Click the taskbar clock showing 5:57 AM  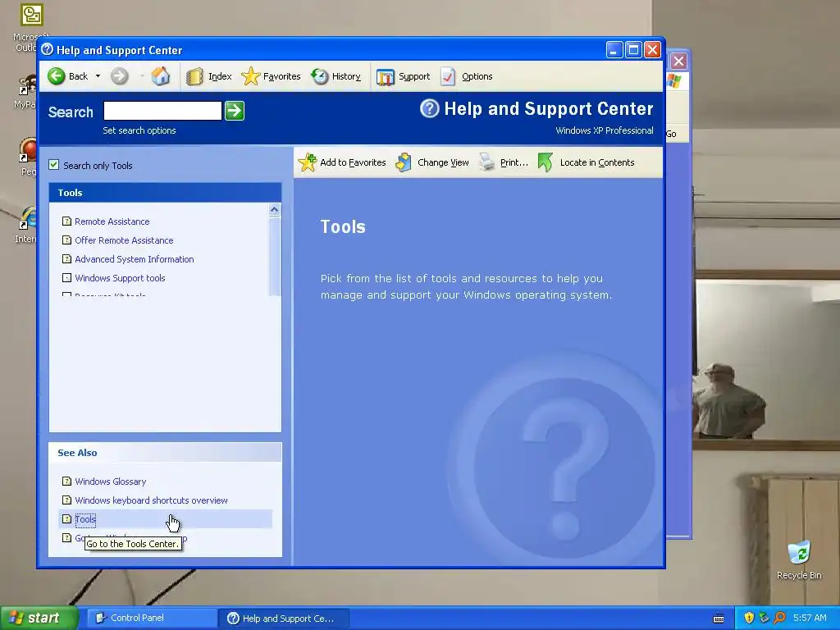click(x=810, y=618)
